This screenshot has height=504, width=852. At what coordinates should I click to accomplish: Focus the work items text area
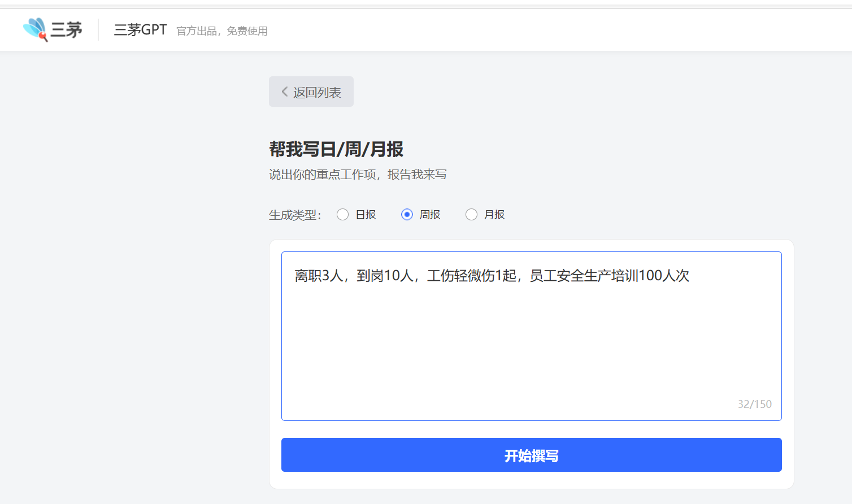tap(532, 336)
